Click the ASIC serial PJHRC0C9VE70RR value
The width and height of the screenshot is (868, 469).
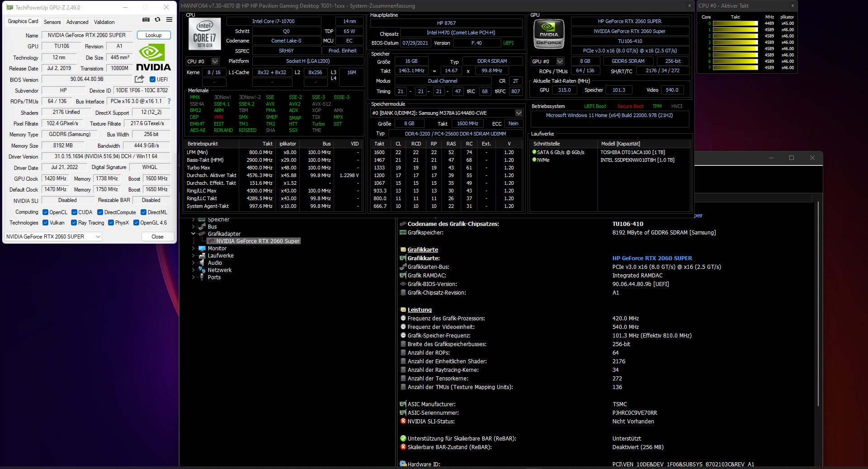(634, 413)
